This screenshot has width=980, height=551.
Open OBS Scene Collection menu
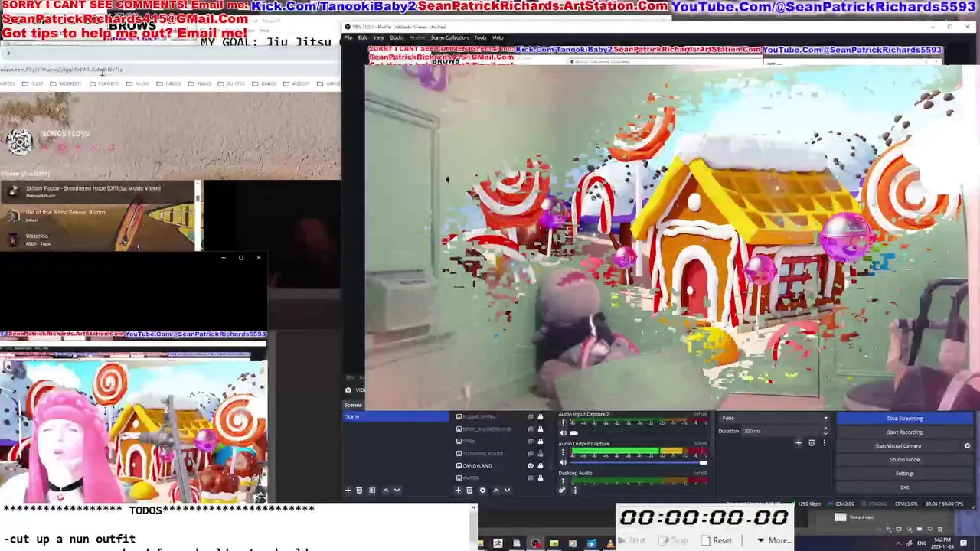tap(449, 37)
